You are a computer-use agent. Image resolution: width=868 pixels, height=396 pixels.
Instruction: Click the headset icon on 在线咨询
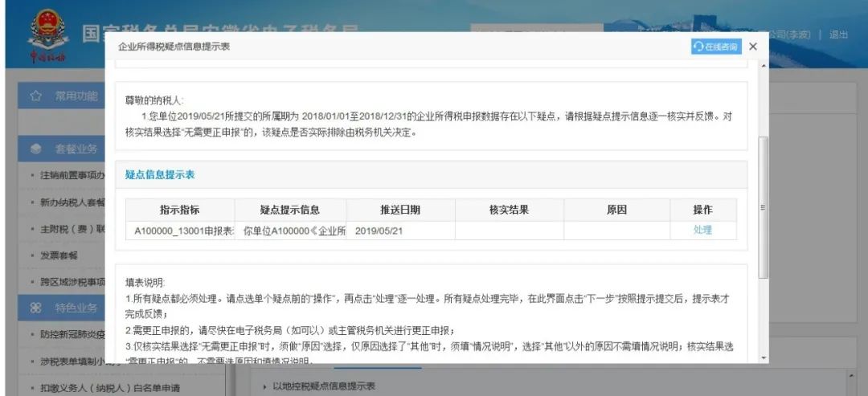[x=698, y=47]
